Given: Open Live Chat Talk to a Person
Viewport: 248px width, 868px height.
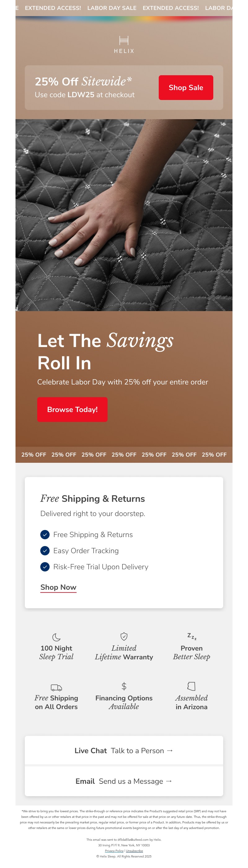Looking at the screenshot, I should 124,751.
